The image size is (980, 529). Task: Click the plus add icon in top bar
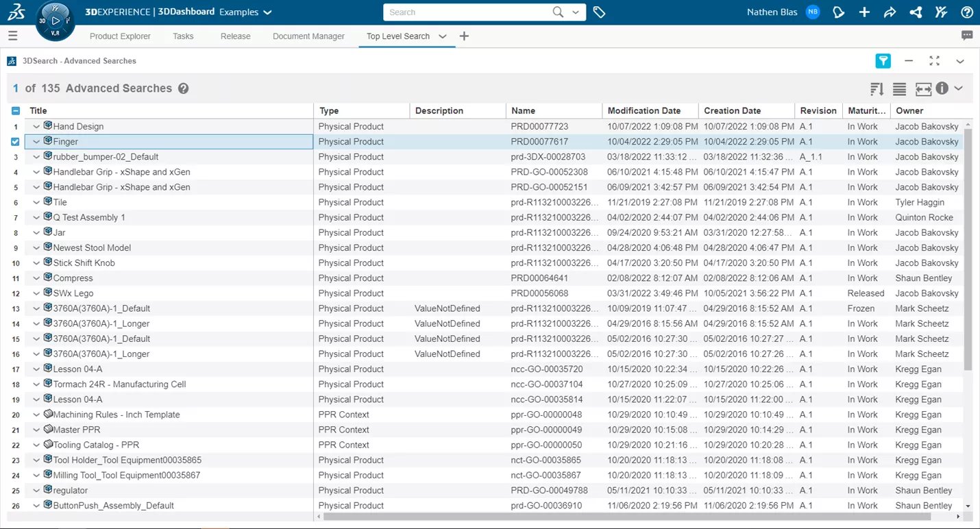(x=865, y=12)
